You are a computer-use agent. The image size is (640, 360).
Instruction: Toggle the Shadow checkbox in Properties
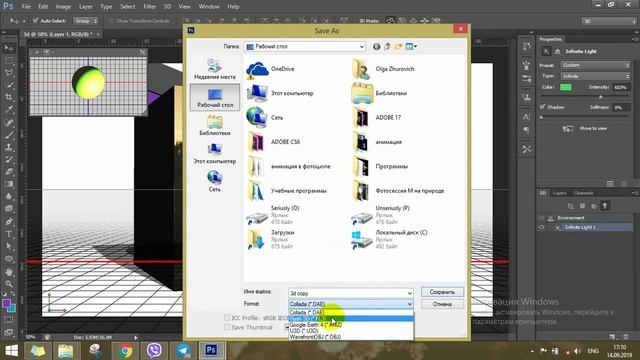[542, 107]
